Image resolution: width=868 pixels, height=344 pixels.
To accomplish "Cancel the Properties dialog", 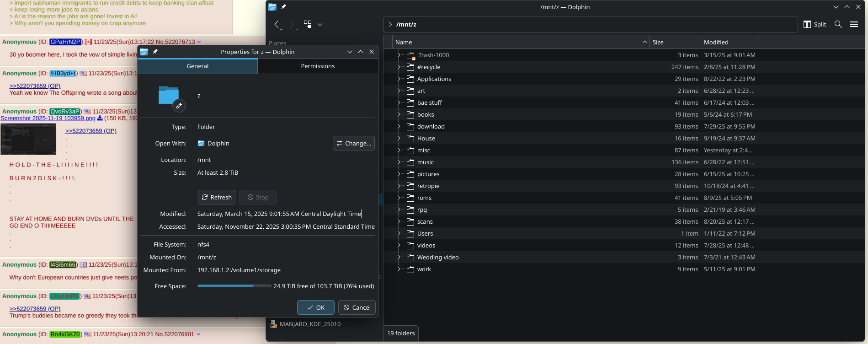I will tap(357, 307).
